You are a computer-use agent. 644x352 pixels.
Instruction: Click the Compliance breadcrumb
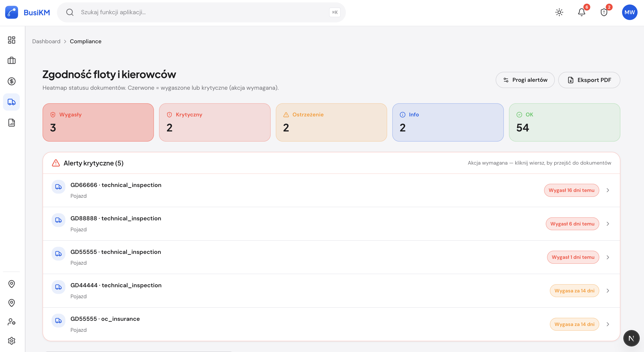pos(86,41)
